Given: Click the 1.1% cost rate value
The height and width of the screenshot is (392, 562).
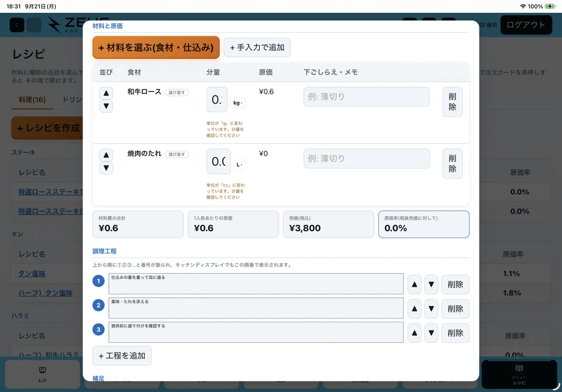Looking at the screenshot, I should (511, 273).
